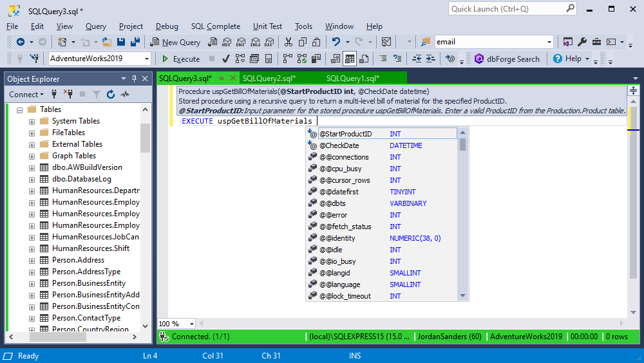This screenshot has width=644, height=363.
Task: Click the Parse checkmark icon
Action: click(225, 59)
